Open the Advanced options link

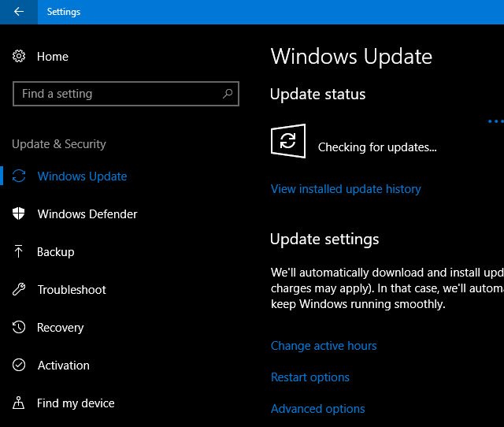pyautogui.click(x=318, y=409)
